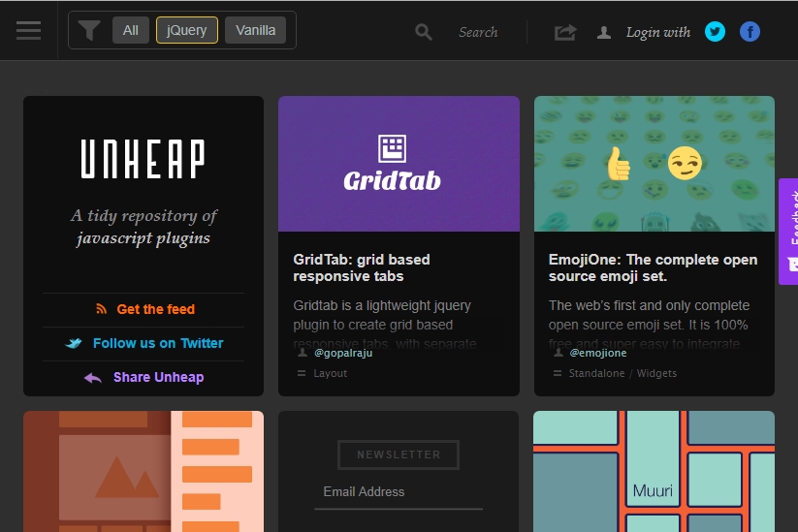Open the purple Feedback side tab
The width and height of the screenshot is (798, 532).
coord(788,232)
